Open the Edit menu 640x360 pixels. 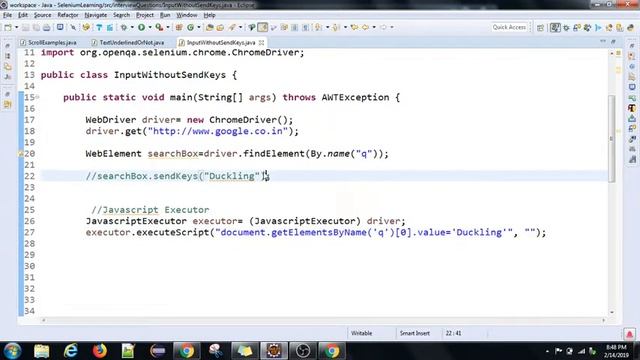[23, 15]
